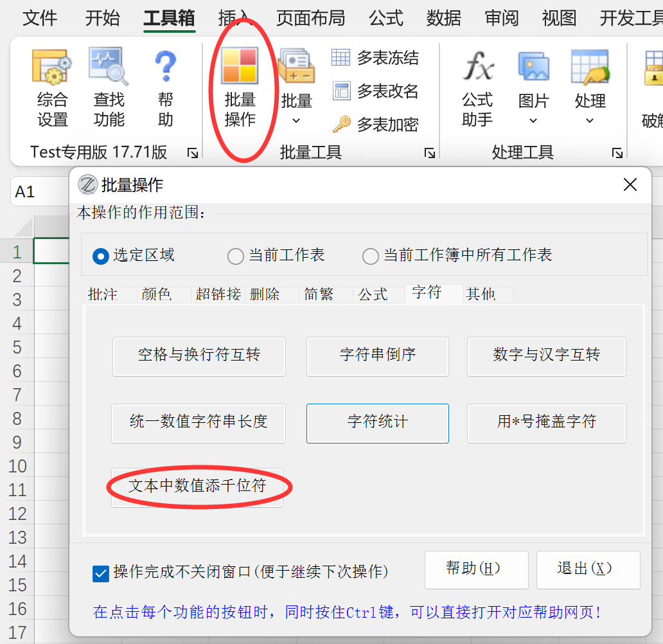Image resolution: width=663 pixels, height=644 pixels.
Task: Open the 页面布局 ribbon tab
Action: pos(310,18)
